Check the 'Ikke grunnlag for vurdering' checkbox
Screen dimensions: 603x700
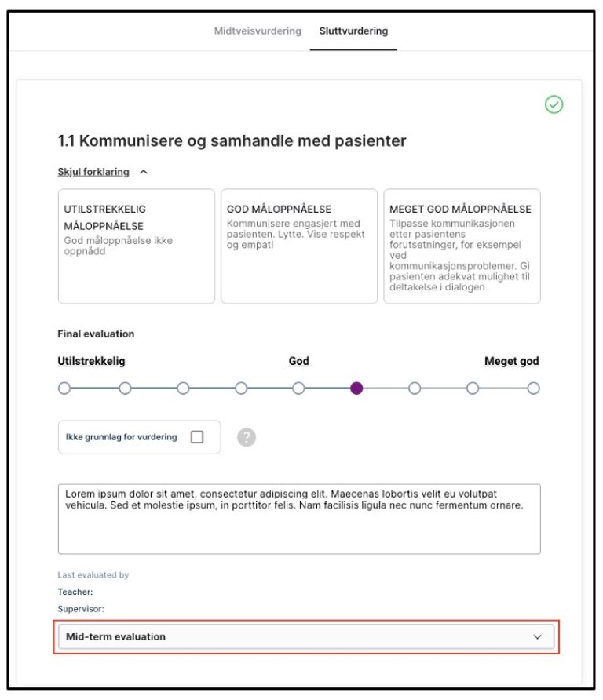[197, 437]
